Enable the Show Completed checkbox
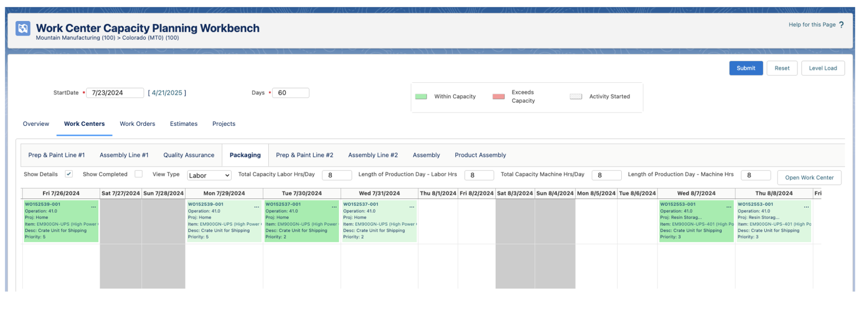The height and width of the screenshot is (309, 868). tap(139, 174)
